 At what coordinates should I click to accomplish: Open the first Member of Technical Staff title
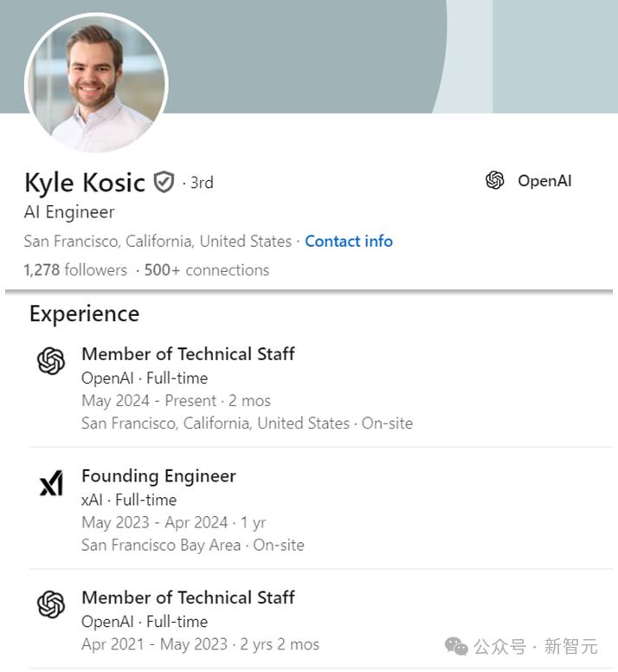(188, 353)
